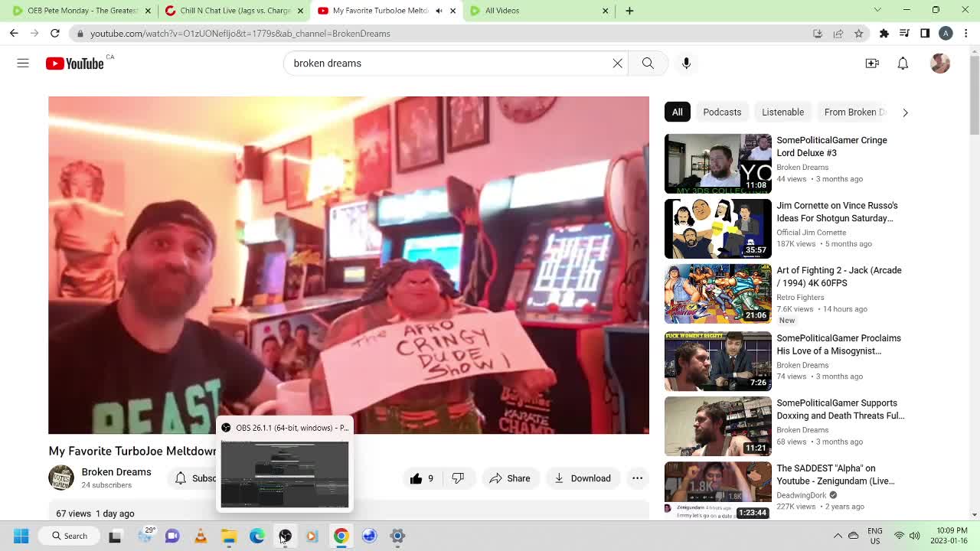Screen dimensions: 980x551
Task: Select the 'From Broken Dreams' filter chip
Action: [x=854, y=112]
